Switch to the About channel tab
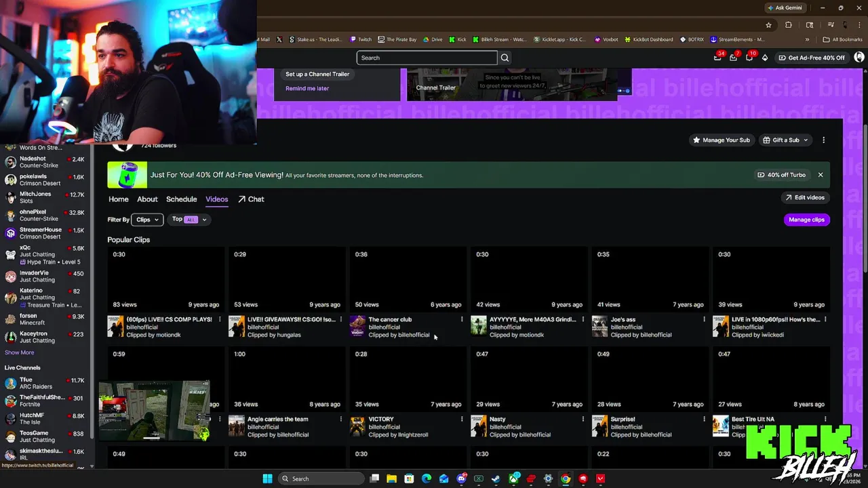This screenshot has height=488, width=868. [147, 199]
